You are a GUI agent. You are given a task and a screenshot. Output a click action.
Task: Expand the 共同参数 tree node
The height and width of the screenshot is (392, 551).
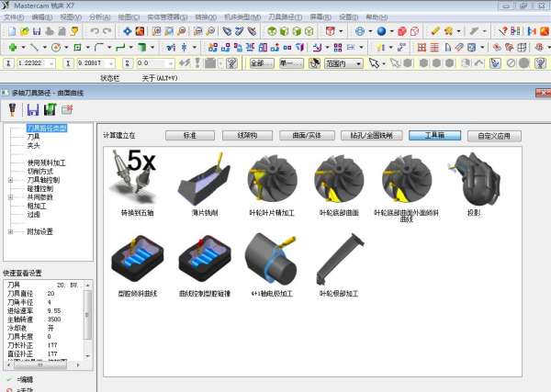coord(10,197)
